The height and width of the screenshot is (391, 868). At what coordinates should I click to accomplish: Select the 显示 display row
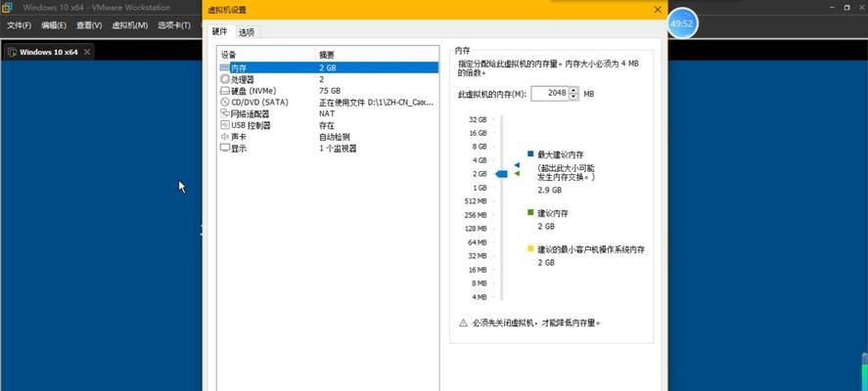tap(329, 149)
